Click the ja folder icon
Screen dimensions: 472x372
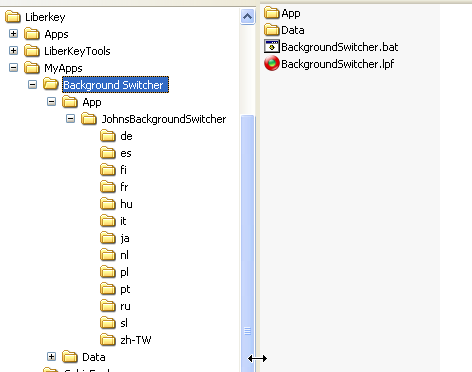click(x=108, y=238)
